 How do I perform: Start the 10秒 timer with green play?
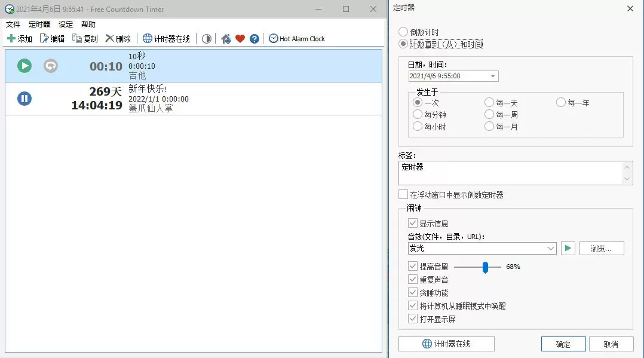tap(24, 66)
